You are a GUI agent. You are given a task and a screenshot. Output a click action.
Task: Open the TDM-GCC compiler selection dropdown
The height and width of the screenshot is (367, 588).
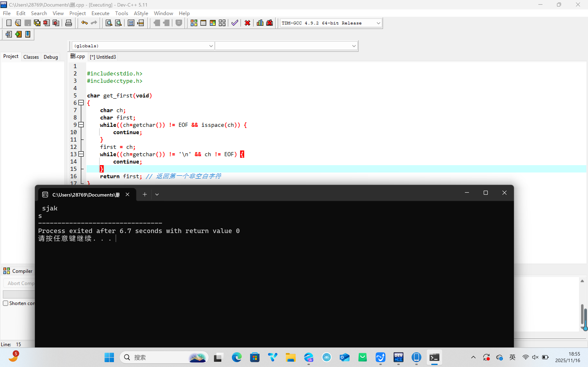[378, 23]
